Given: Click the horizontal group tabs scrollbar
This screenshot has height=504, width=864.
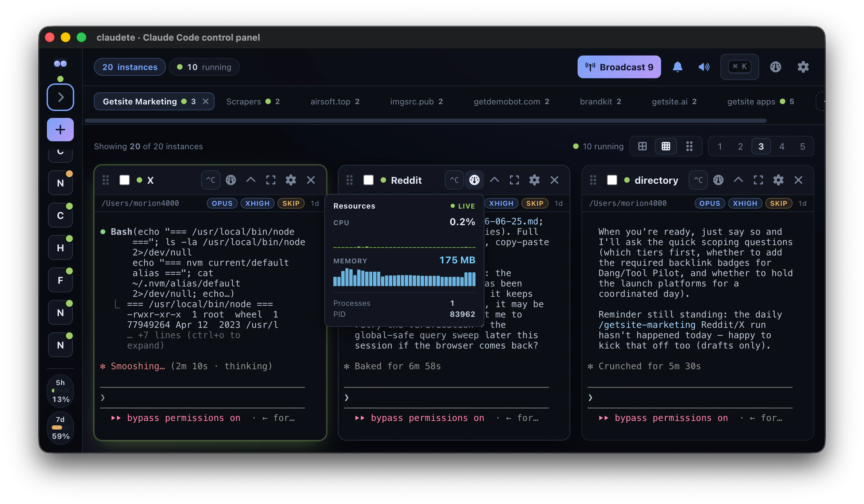Looking at the screenshot, I should pos(425,121).
